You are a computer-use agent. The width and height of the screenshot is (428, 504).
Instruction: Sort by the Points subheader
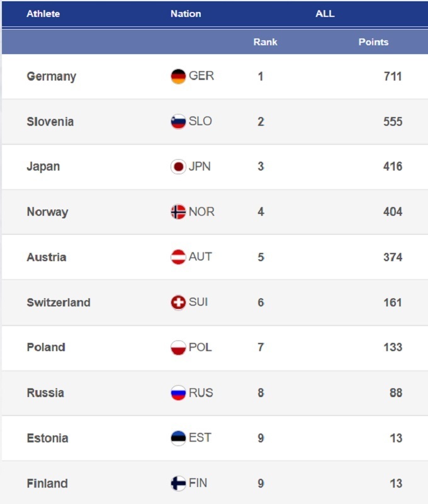[373, 42]
